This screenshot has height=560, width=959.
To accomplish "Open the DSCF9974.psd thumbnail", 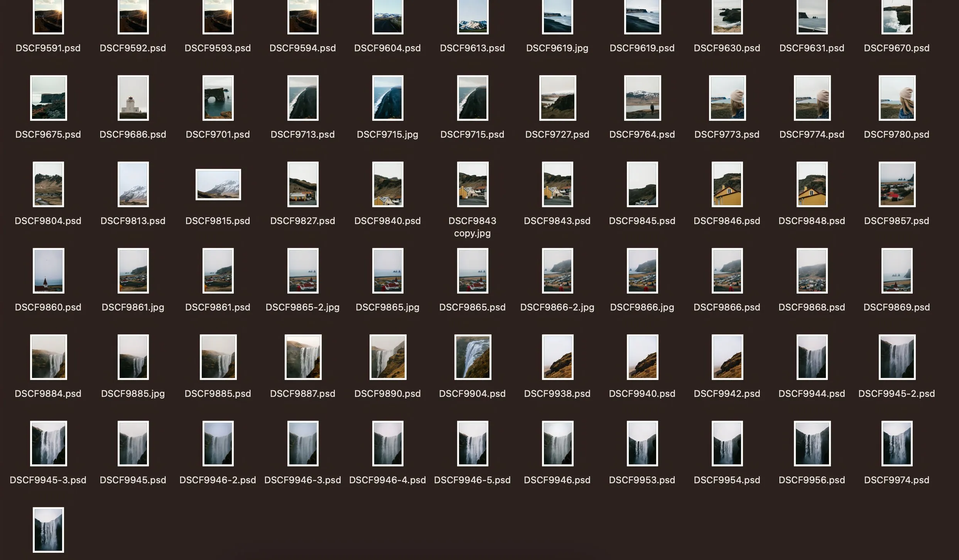I will click(897, 444).
